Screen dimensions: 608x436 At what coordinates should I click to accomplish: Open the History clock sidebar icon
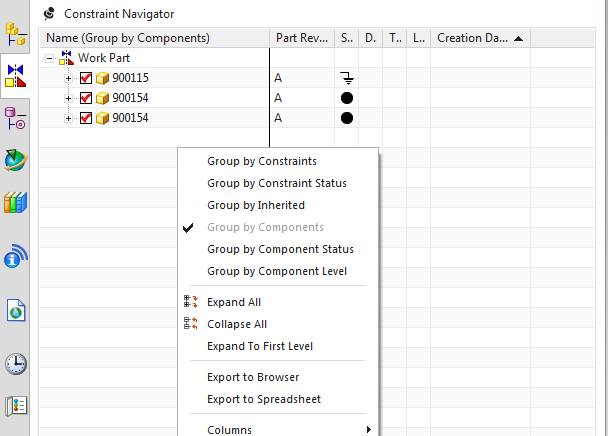16,364
